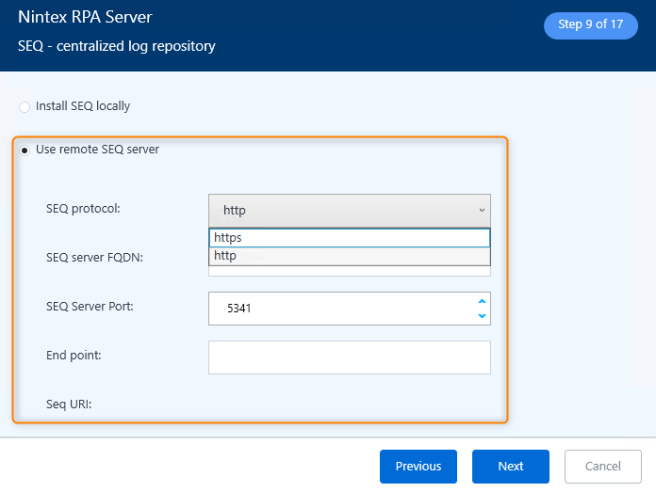Viewport: 656px width, 492px height.
Task: Select the Use remote SEQ server option
Action: pyautogui.click(x=24, y=150)
